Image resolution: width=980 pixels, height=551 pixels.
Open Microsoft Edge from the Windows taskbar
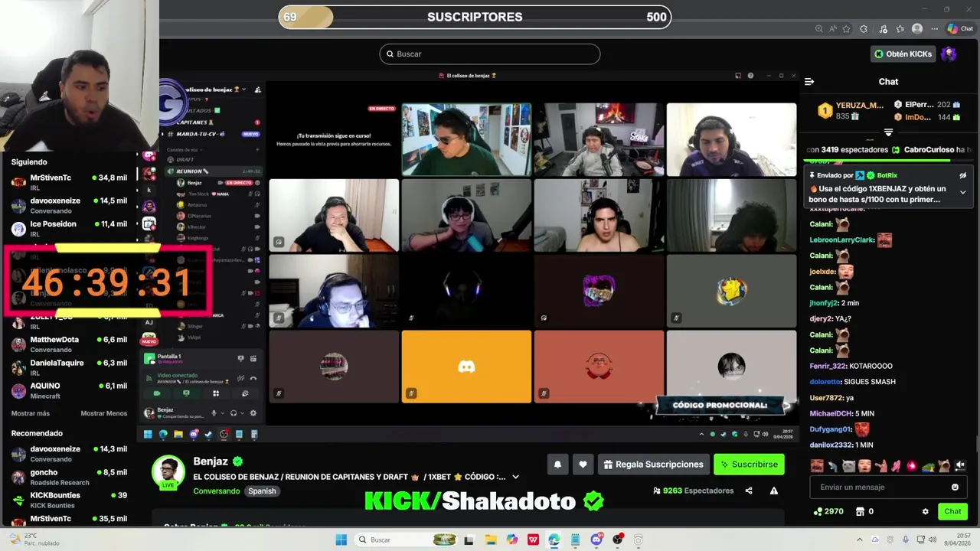554,540
